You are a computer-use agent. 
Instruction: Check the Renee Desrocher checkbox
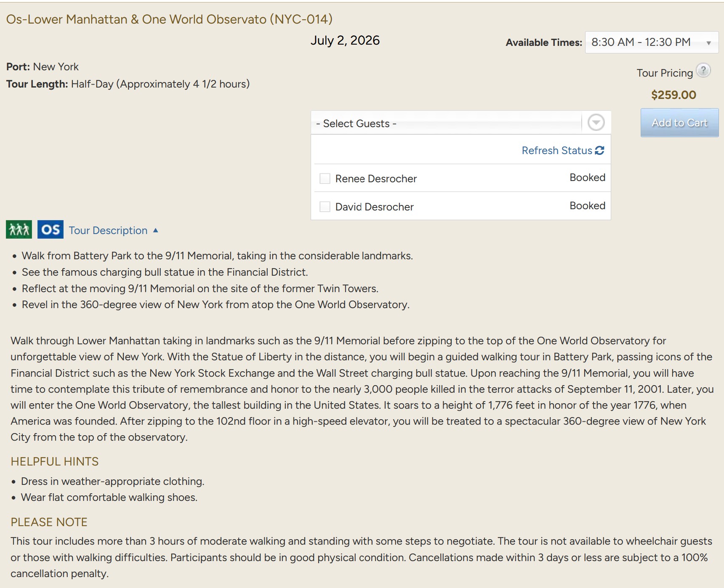[325, 178]
